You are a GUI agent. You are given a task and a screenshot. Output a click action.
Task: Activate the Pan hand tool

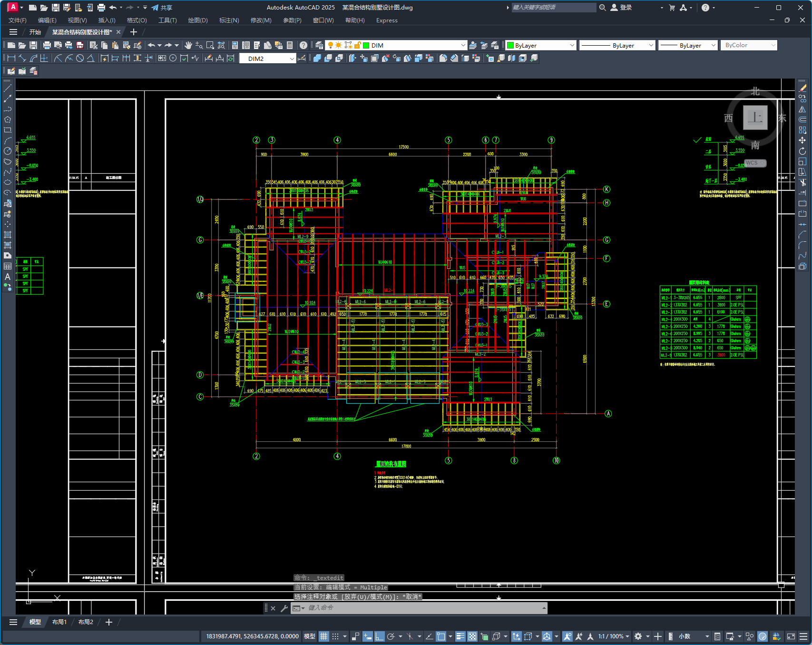point(188,45)
